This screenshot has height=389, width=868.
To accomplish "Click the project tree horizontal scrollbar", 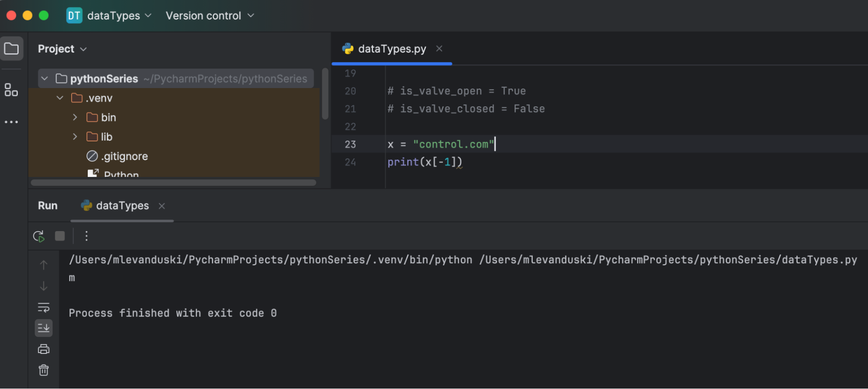I will 173,183.
